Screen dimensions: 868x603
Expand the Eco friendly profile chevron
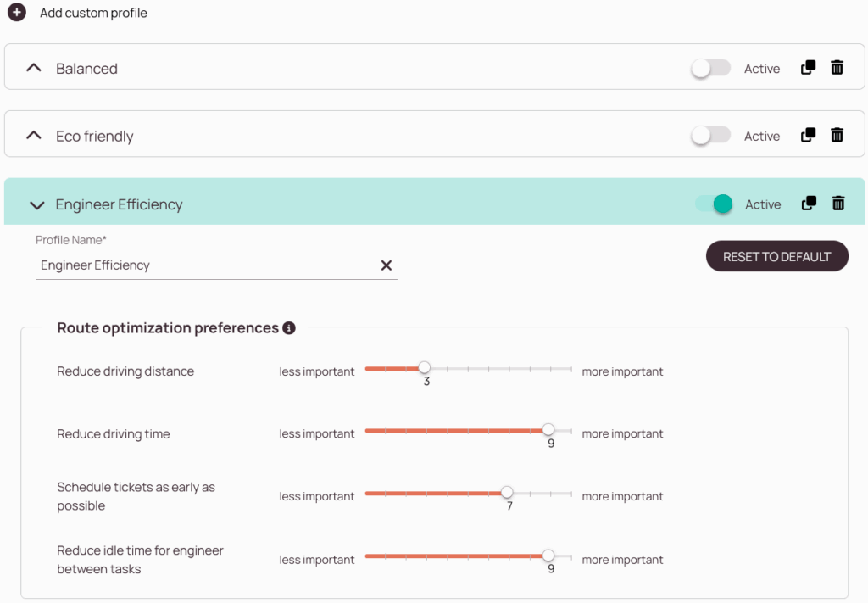click(34, 136)
